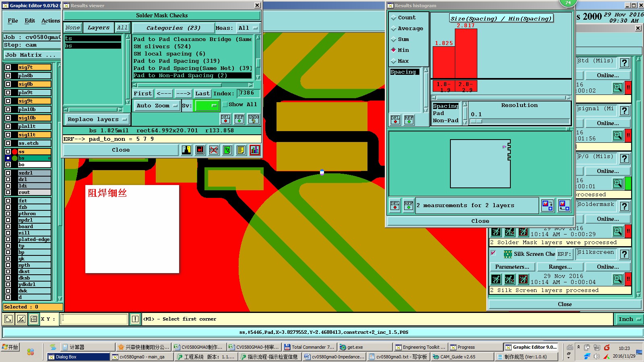Click the yellow notes page icon
Viewport: 644px width, 362px height.
click(x=241, y=150)
